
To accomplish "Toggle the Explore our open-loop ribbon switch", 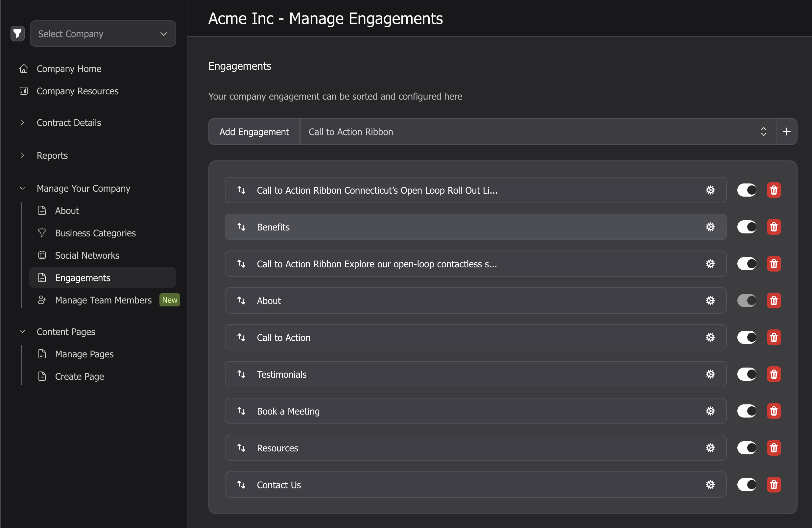I will click(747, 264).
